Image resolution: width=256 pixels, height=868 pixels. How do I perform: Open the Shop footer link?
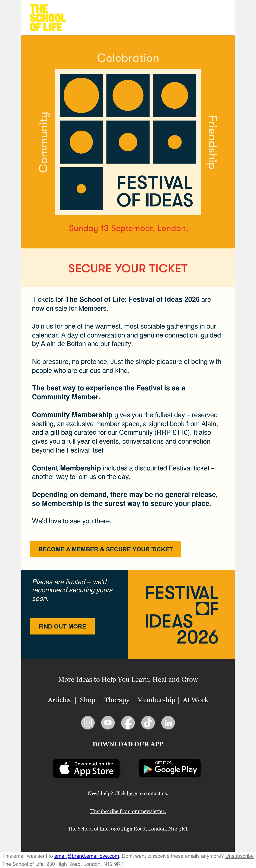88,700
